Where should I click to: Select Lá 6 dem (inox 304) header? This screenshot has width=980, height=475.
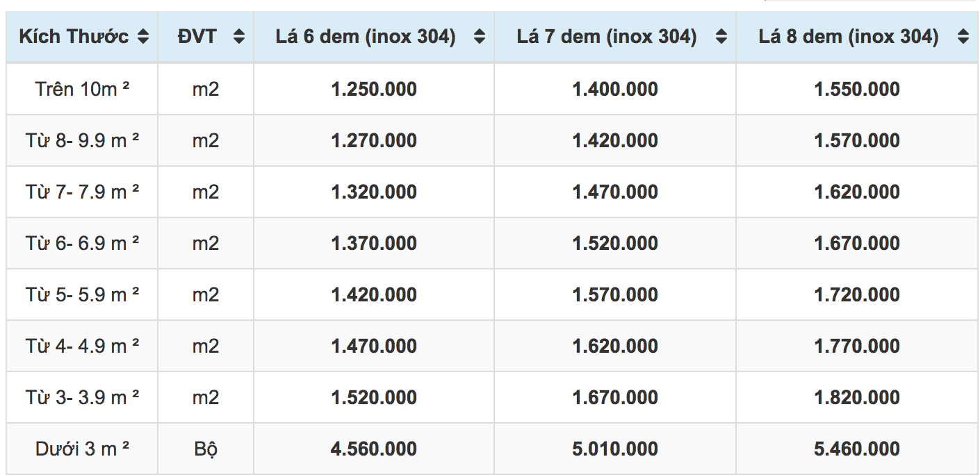(366, 37)
